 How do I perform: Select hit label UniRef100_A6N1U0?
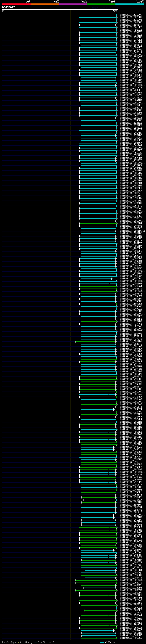coord(131,100)
